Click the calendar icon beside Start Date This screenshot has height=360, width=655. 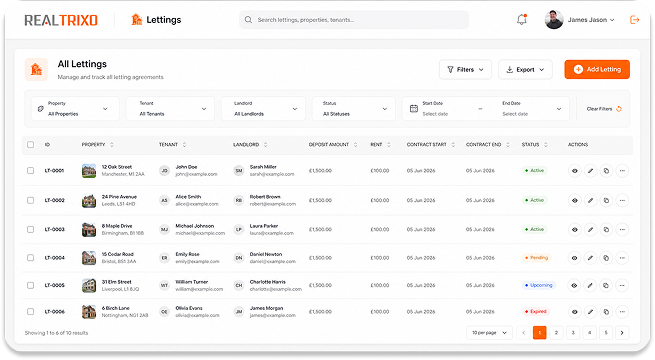pyautogui.click(x=414, y=109)
